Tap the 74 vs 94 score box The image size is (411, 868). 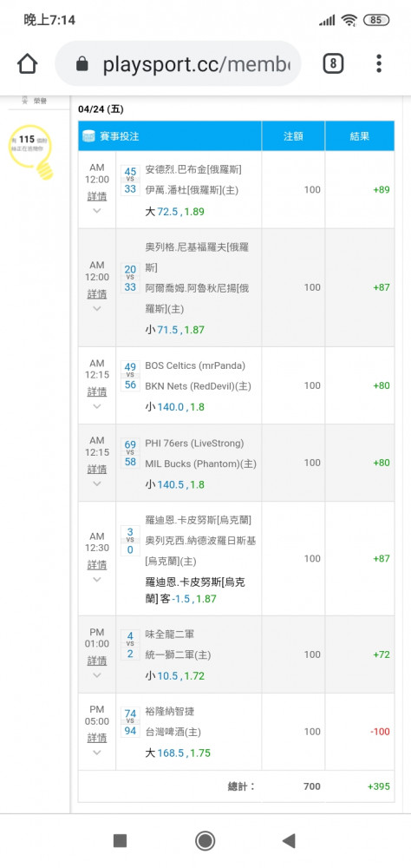tap(131, 722)
